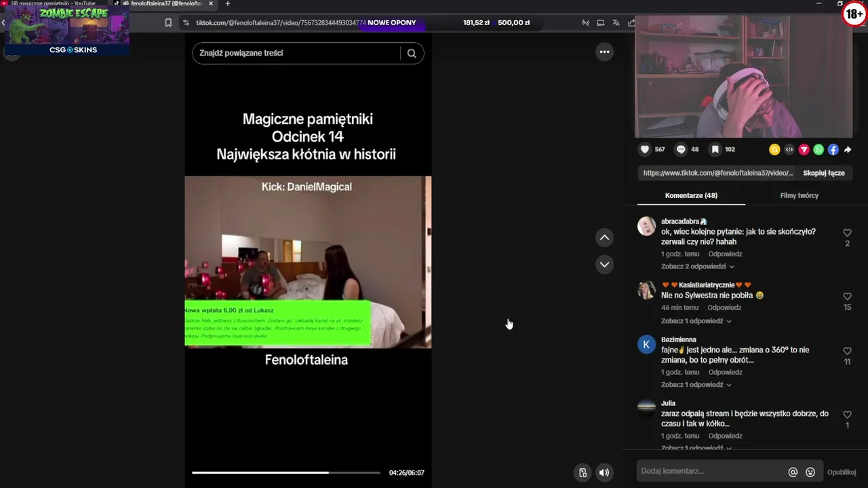Expand 1 reply under Bezimienna's comment
Image resolution: width=868 pixels, height=488 pixels.
point(696,384)
